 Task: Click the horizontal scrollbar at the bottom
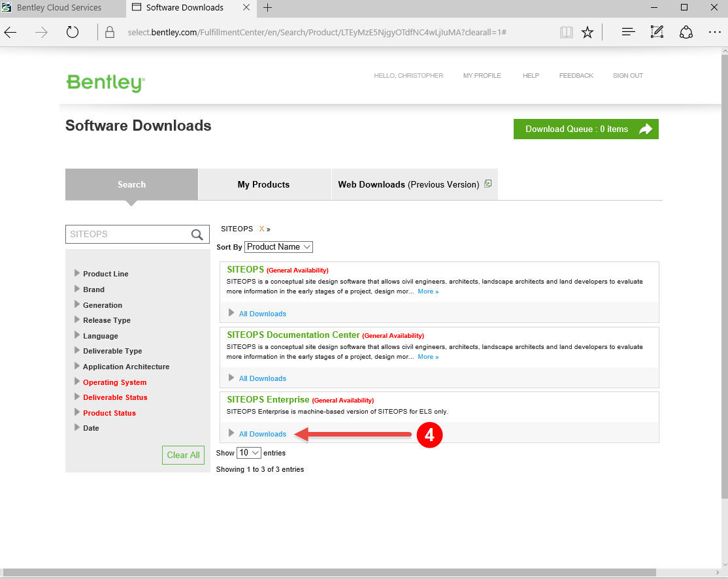[329, 572]
